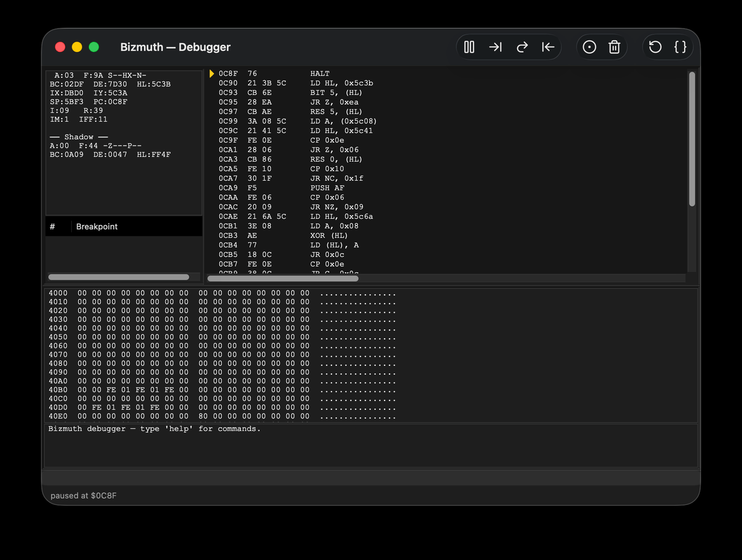Select the BIT 5, (HL) line
Screen dimensions: 742x560
(x=291, y=93)
